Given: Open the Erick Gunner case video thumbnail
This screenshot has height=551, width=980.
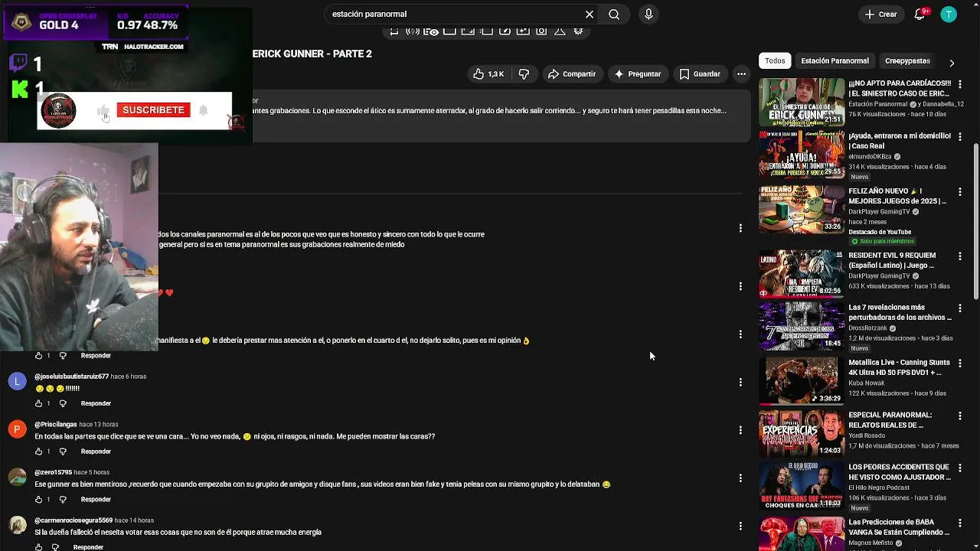Looking at the screenshot, I should (x=802, y=102).
